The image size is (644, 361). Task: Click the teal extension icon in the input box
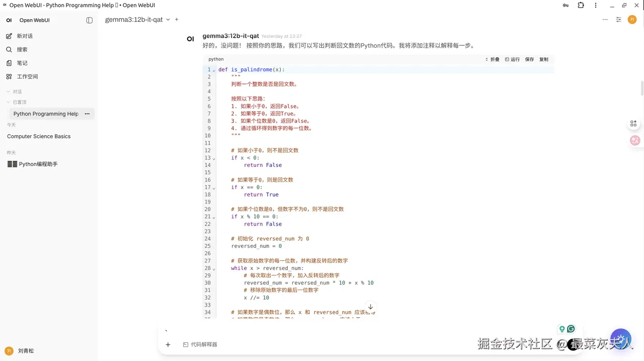click(562, 329)
